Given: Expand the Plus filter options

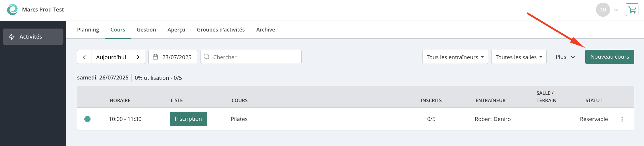Looking at the screenshot, I should pos(565,57).
